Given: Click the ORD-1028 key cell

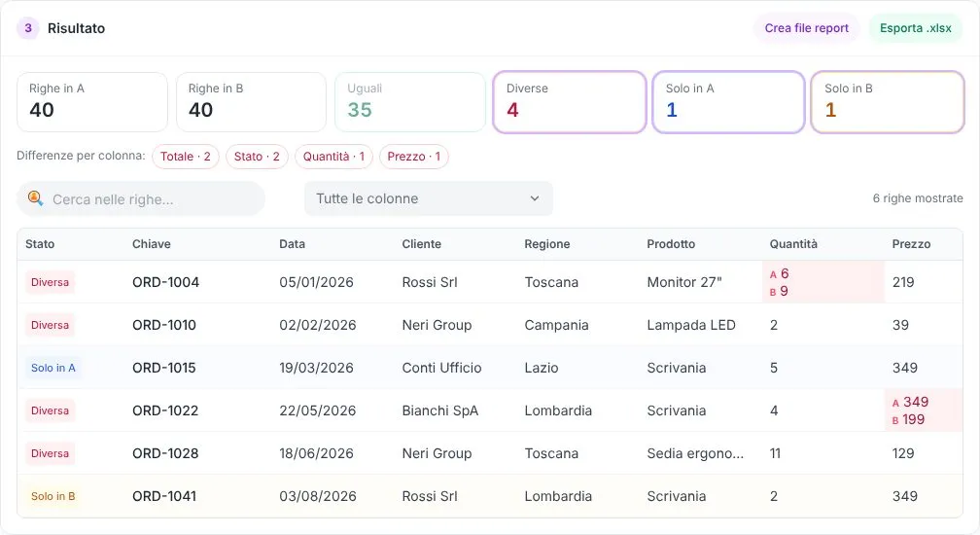Looking at the screenshot, I should (x=165, y=453).
